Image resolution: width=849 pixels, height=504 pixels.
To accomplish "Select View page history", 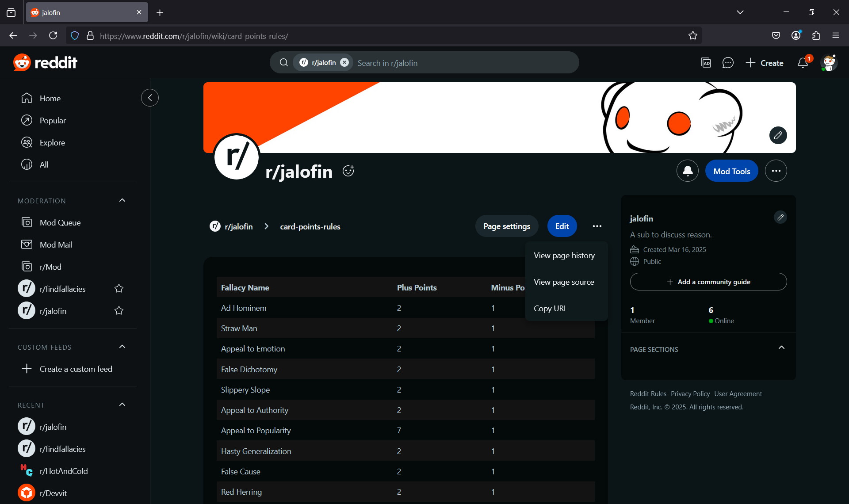I will 564,256.
